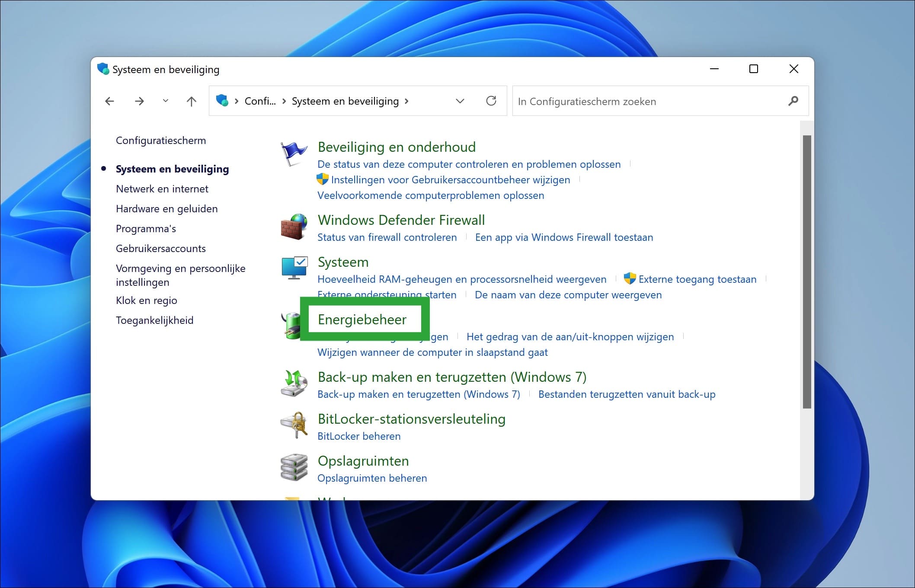Open the address bar dropdown chevron
The width and height of the screenshot is (915, 588).
coord(460,101)
